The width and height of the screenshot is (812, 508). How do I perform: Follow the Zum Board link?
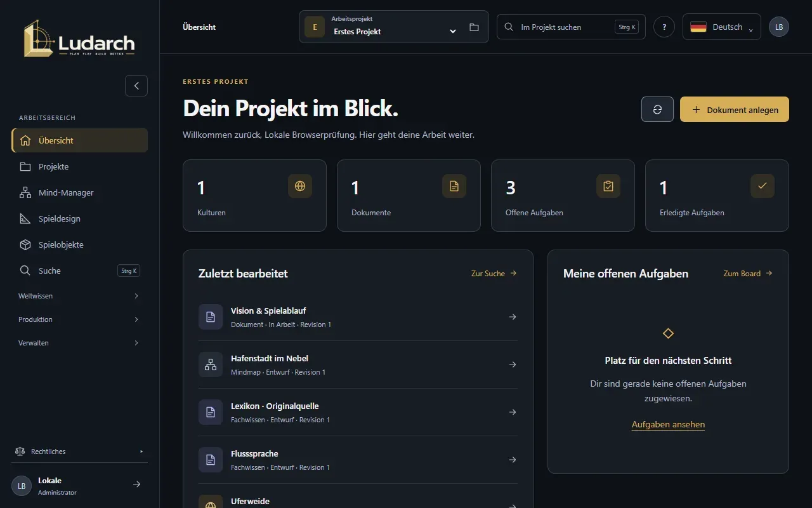tap(748, 274)
